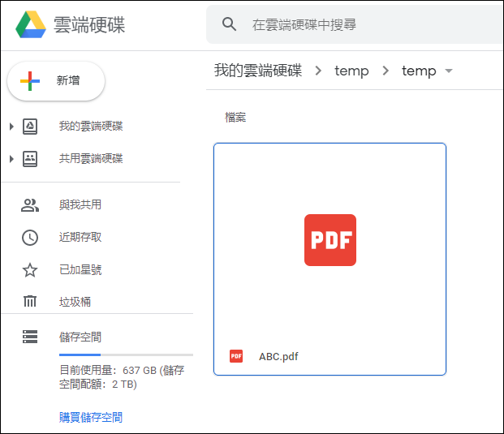The width and height of the screenshot is (504, 434).
Task: Click the 與我共用 people icon
Action: point(30,205)
